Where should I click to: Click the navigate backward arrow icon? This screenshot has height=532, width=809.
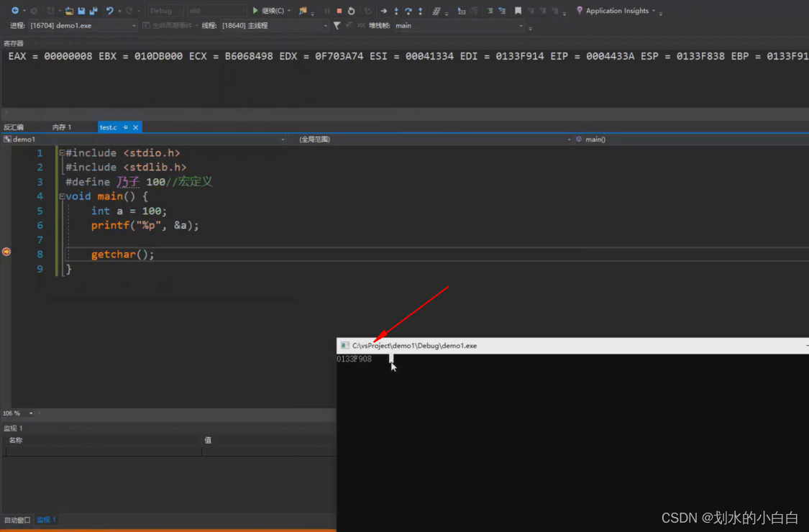tap(15, 10)
